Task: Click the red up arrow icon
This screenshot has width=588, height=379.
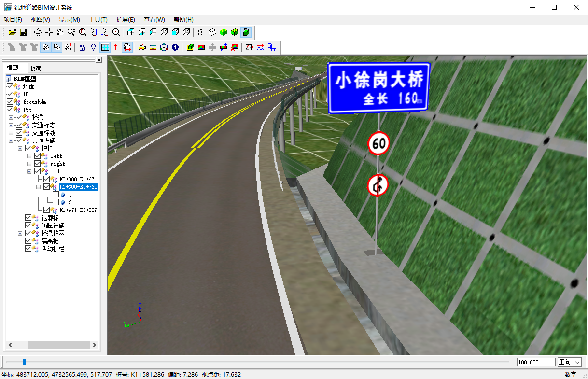Action: [116, 47]
